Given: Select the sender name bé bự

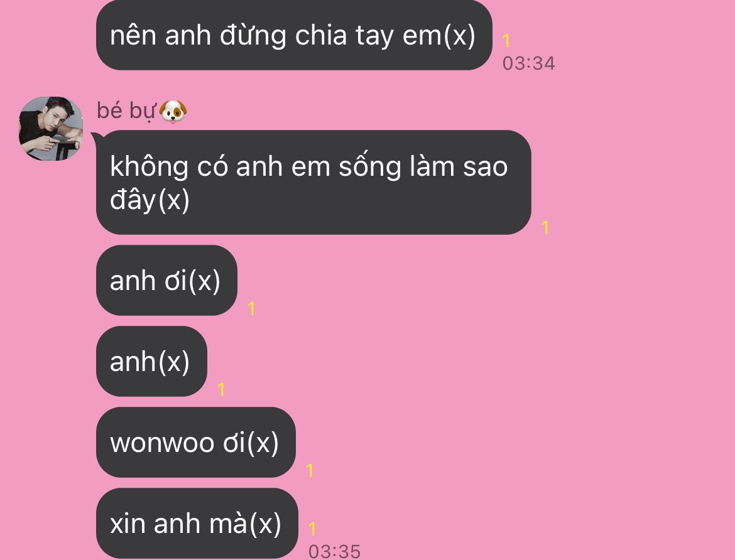Looking at the screenshot, I should [126, 111].
